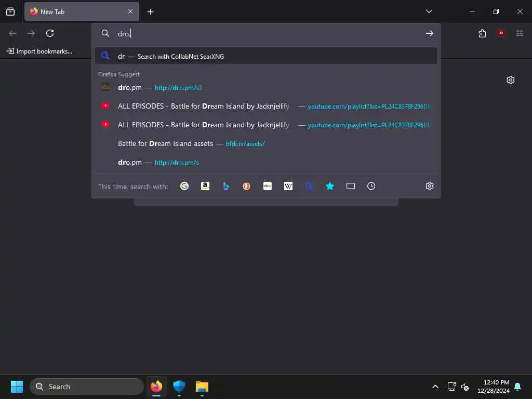Viewport: 532px width, 399px height.
Task: Go back one page
Action: point(12,33)
